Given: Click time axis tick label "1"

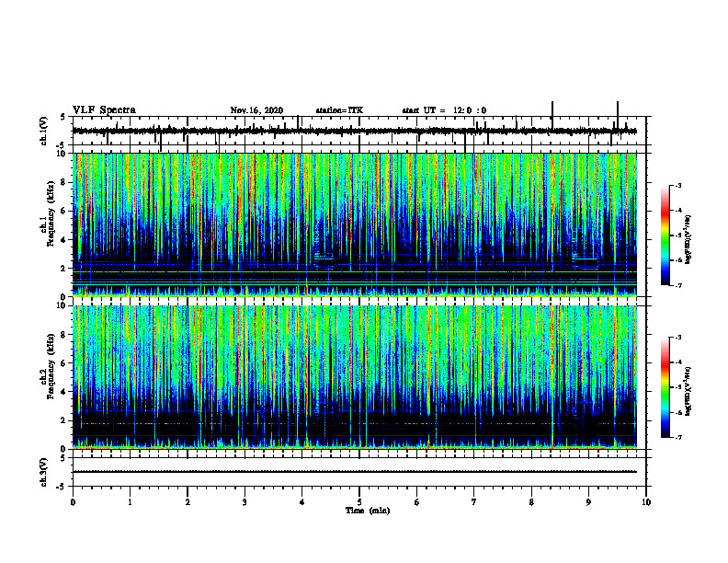Looking at the screenshot, I should pyautogui.click(x=130, y=502).
